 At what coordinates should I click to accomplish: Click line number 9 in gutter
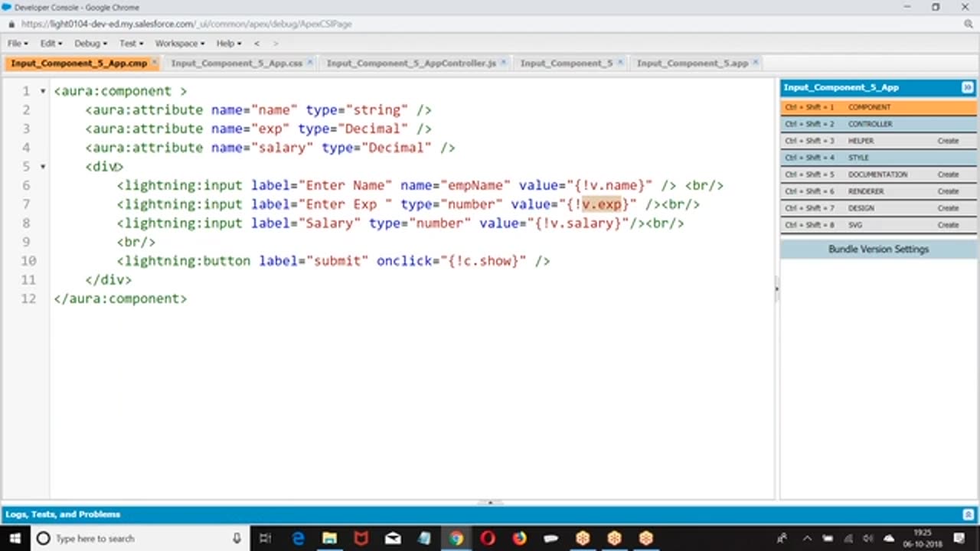tap(27, 242)
